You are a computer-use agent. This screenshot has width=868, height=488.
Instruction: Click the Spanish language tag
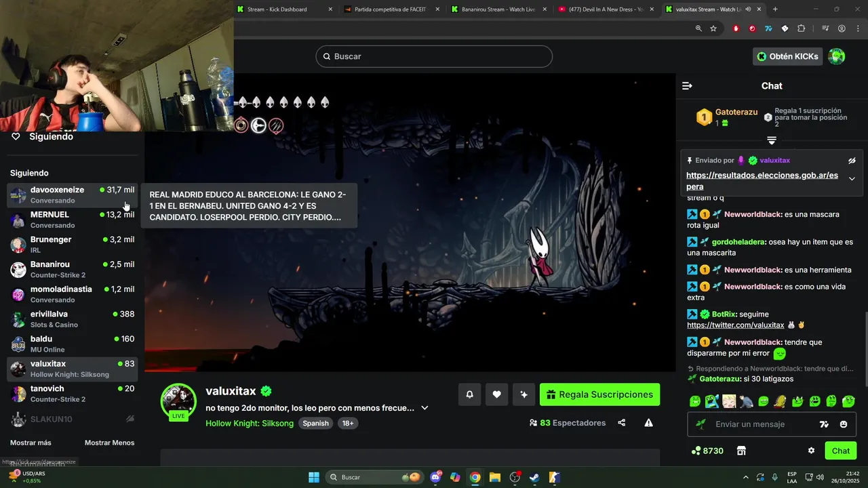click(315, 423)
